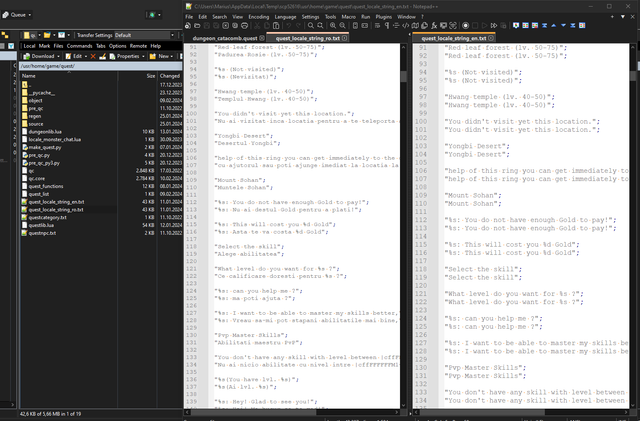640x421 pixels.
Task: Click the Zoom In toolbar icon
Action: [333, 26]
